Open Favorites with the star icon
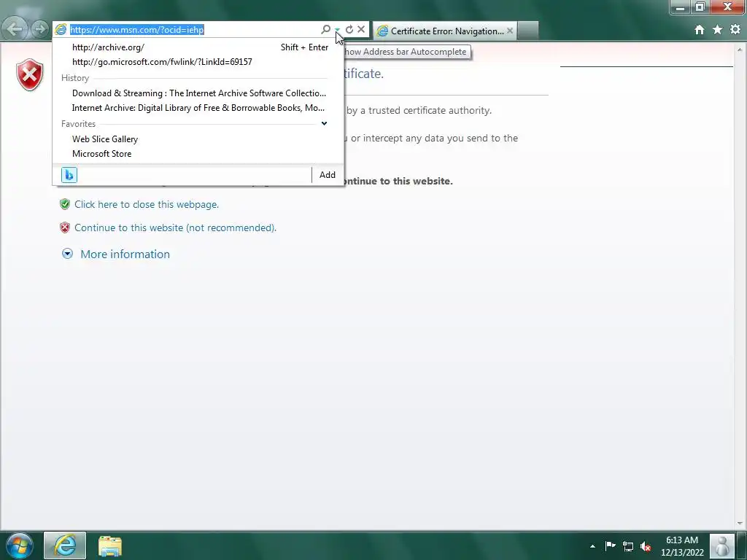747x560 pixels. (718, 29)
